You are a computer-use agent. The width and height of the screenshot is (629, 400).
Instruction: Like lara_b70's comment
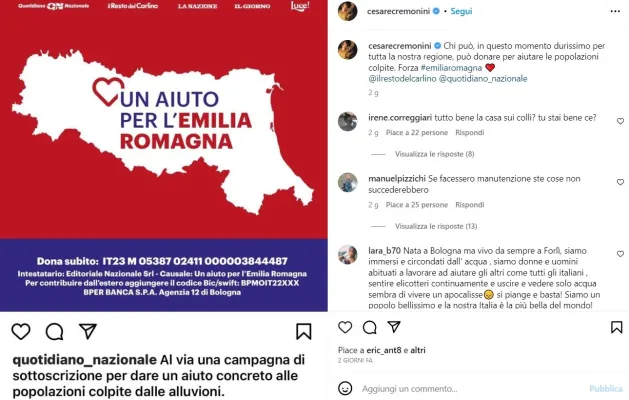[620, 254]
